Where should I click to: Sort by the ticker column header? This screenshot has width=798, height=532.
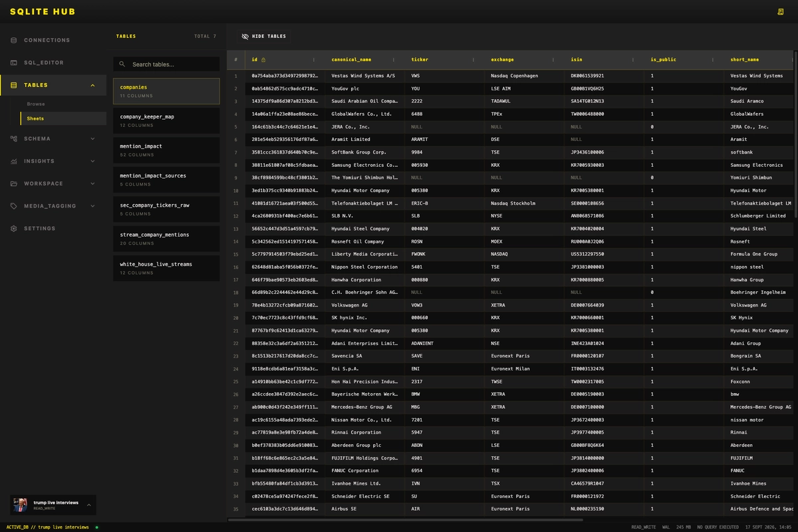(x=444, y=60)
